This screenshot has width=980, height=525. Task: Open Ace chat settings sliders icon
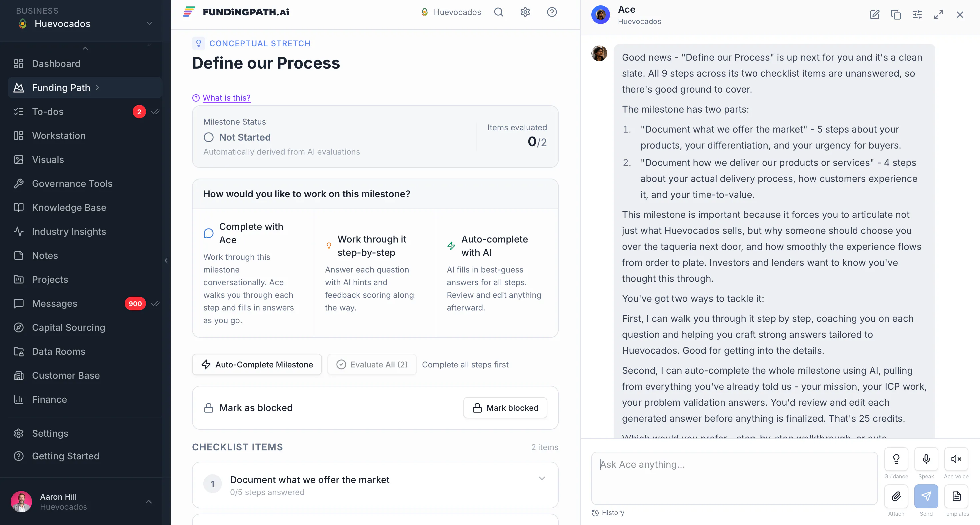point(917,15)
